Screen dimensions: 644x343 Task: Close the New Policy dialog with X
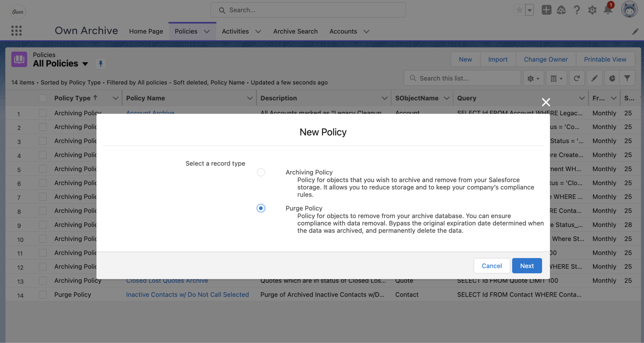coord(546,102)
